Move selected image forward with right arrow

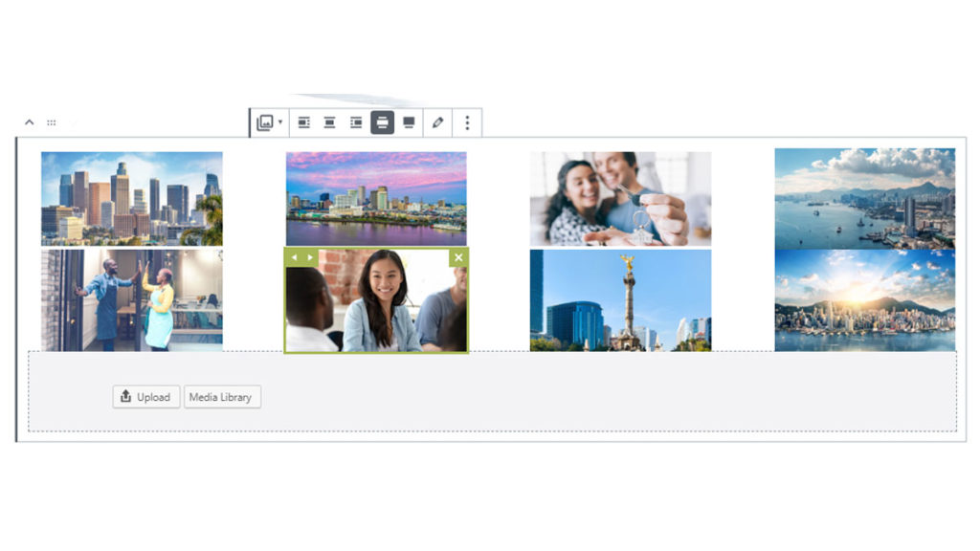click(x=309, y=257)
